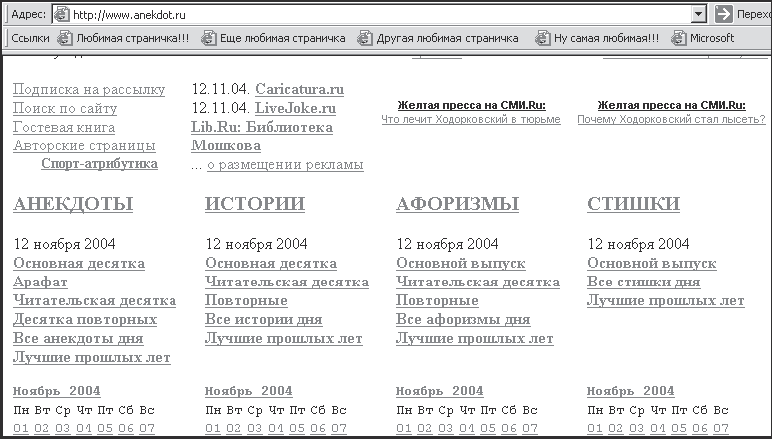Expand the address bar history dropdown
The width and height of the screenshot is (772, 439).
point(698,14)
